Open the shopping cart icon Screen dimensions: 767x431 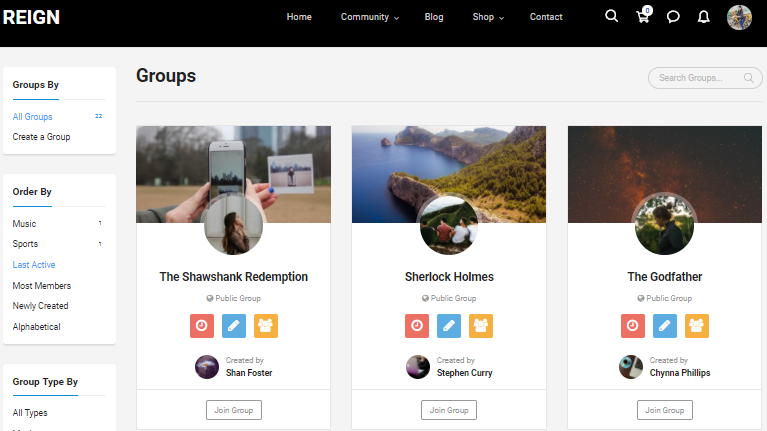coord(644,16)
